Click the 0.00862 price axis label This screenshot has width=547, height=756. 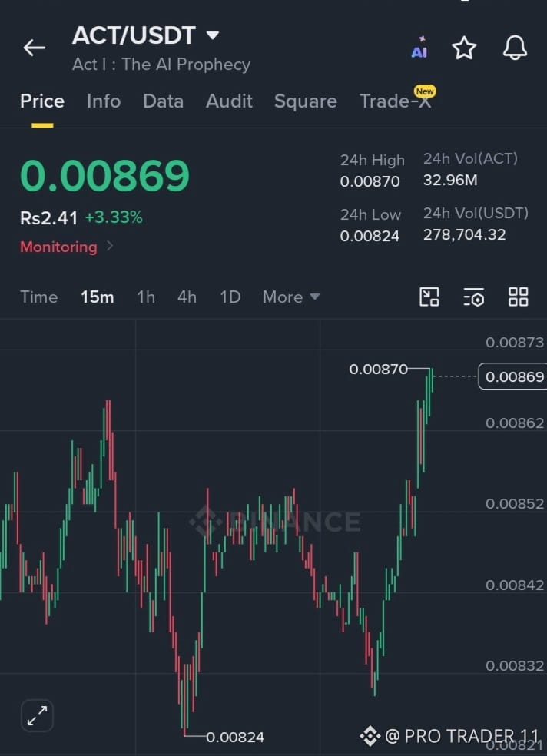pos(514,423)
